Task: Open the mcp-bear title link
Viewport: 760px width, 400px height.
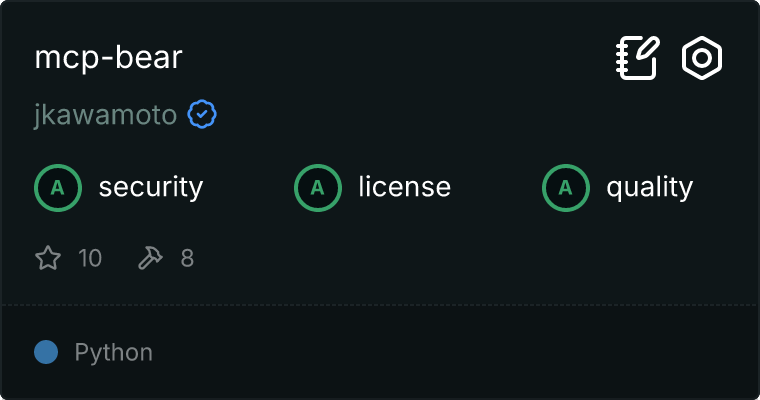Action: (109, 58)
